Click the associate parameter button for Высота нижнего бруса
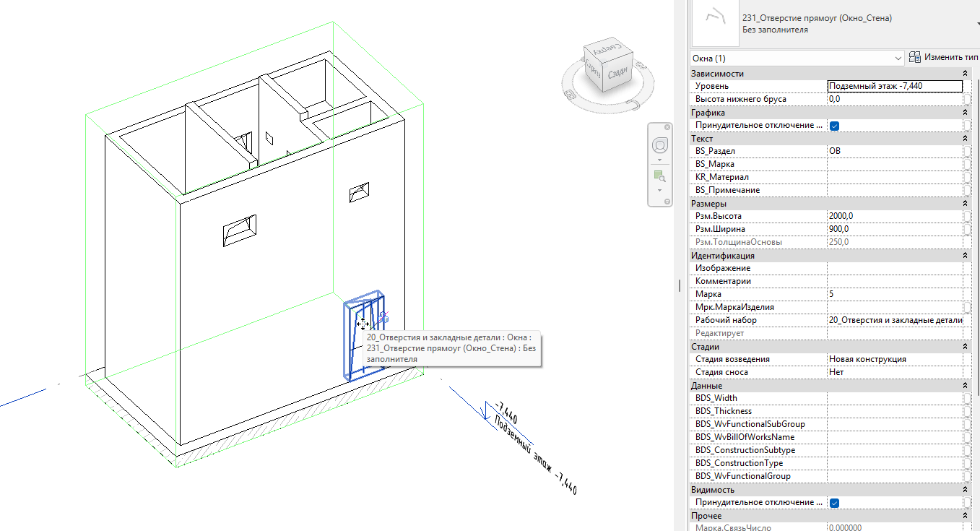The width and height of the screenshot is (980, 531). 966,99
